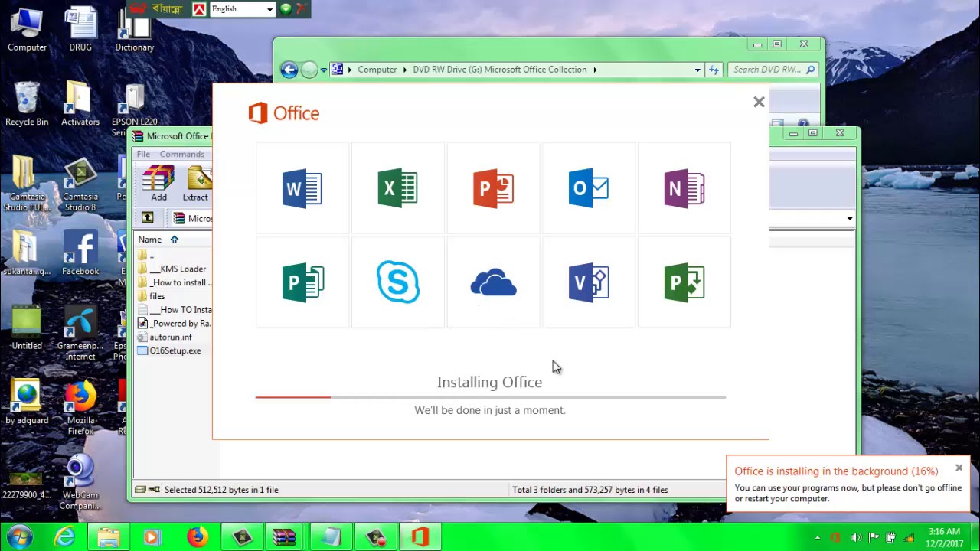The width and height of the screenshot is (980, 551).
Task: Click the Explorer refresh button
Action: 714,70
